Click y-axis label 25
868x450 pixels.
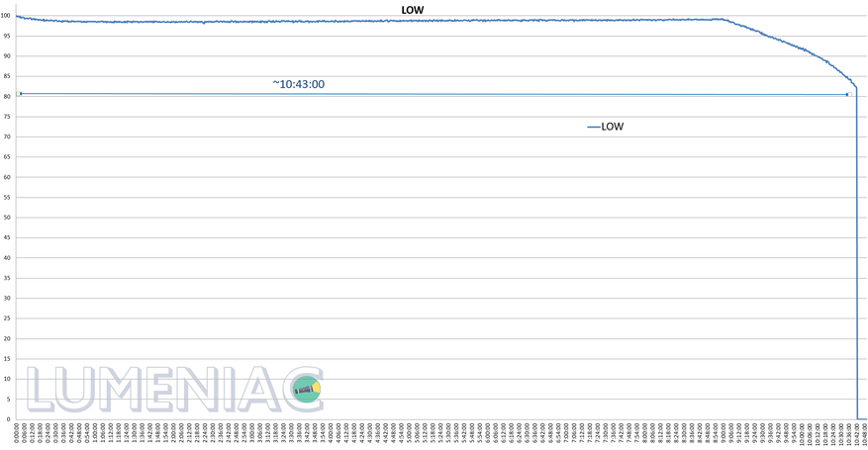tap(7, 318)
